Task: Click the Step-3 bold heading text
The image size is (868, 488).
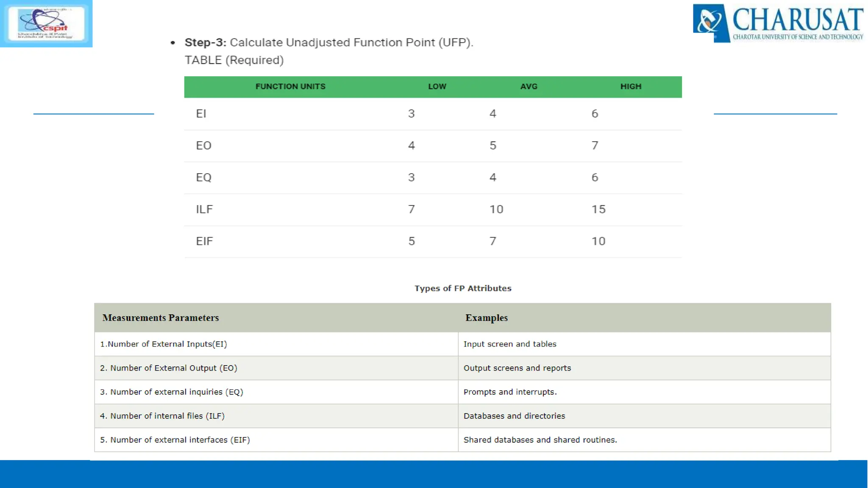Action: pyautogui.click(x=206, y=42)
